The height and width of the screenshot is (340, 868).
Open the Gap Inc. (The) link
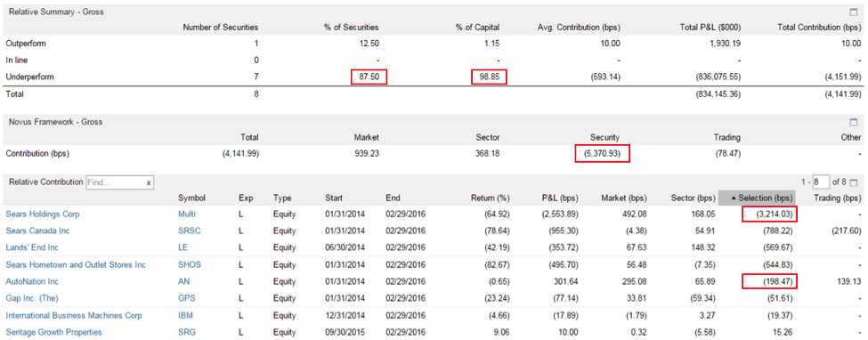tap(31, 298)
